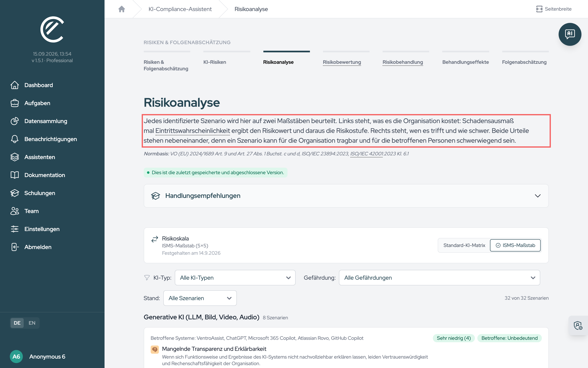This screenshot has width=588, height=368.
Task: Click the Aufgaben briefcase icon
Action: (14, 103)
